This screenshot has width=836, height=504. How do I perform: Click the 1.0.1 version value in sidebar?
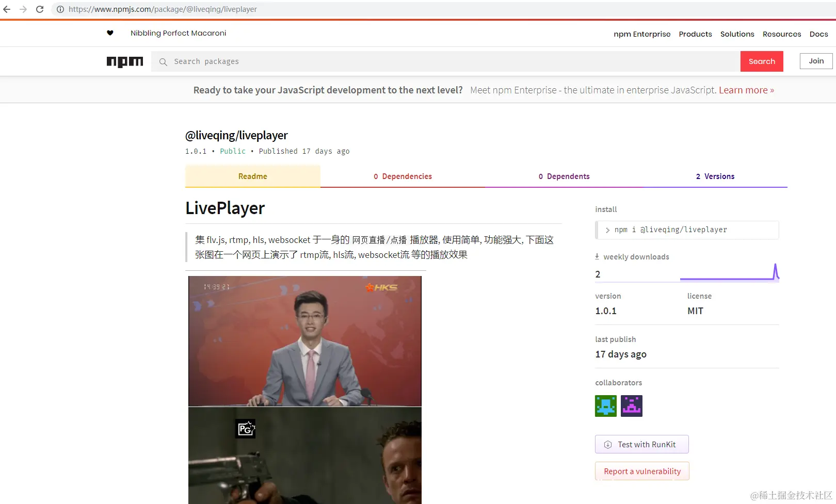606,311
